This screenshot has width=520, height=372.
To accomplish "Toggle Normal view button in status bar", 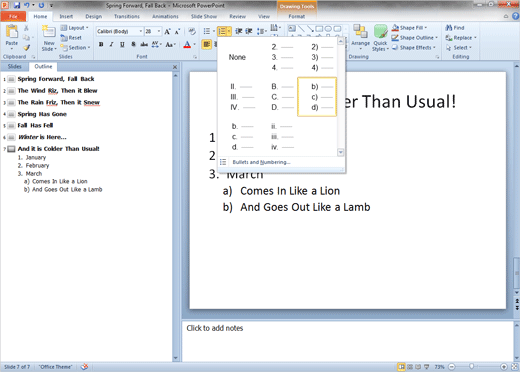I will pos(402,367).
